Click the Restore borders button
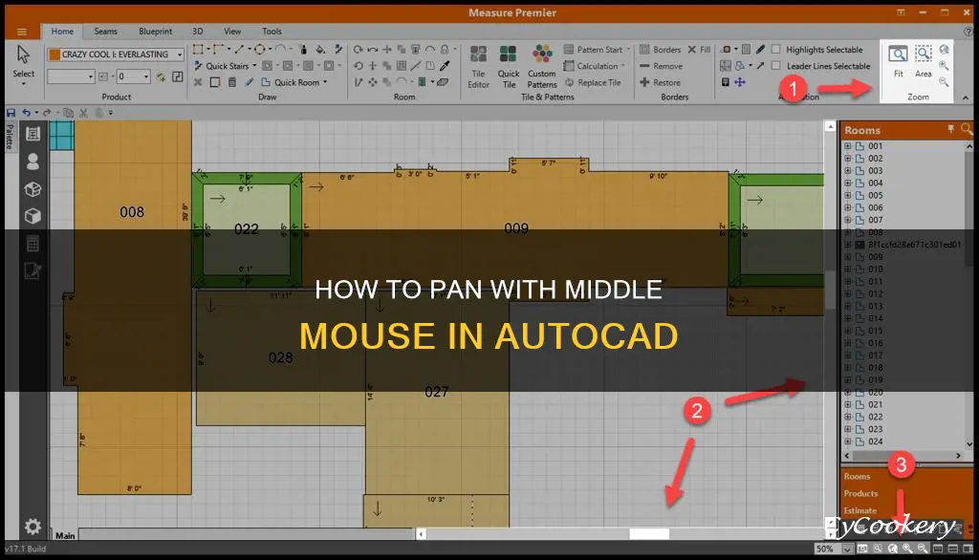Image resolution: width=979 pixels, height=560 pixels. click(x=660, y=82)
